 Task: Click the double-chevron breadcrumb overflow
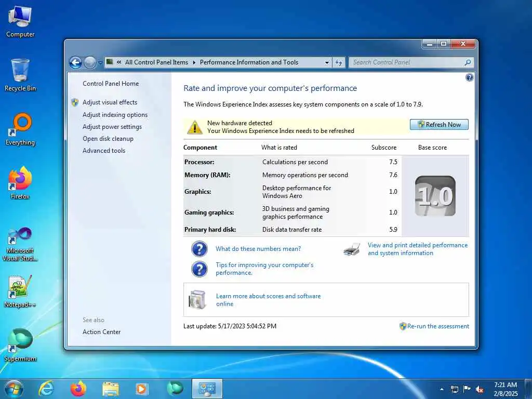click(x=119, y=62)
